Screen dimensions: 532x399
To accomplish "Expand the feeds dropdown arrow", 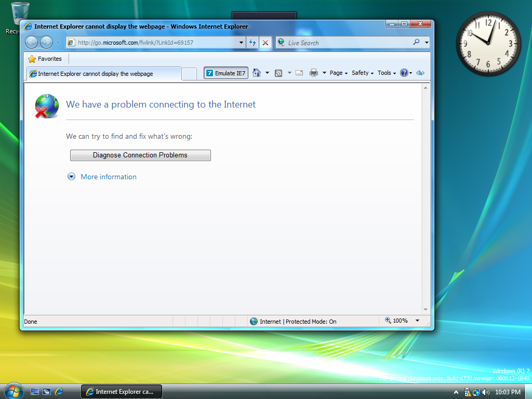I will tap(289, 73).
